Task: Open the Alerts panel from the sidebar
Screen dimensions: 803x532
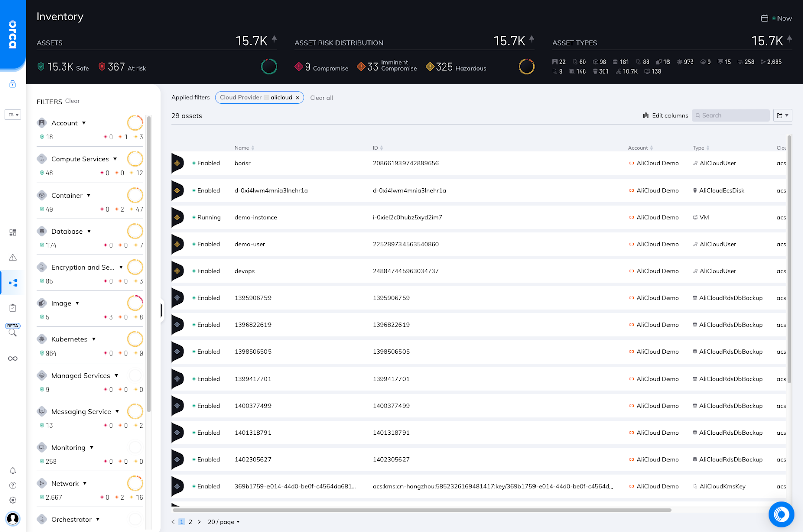Action: point(13,257)
